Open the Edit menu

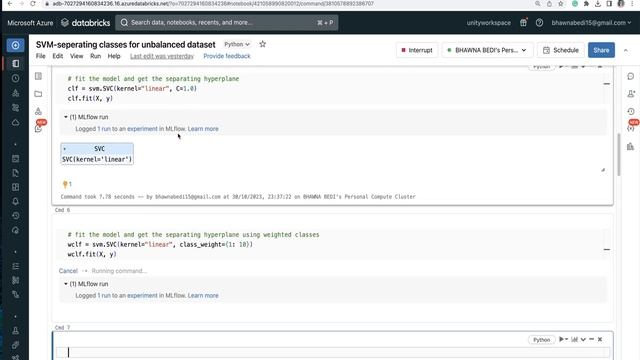pyautogui.click(x=58, y=56)
